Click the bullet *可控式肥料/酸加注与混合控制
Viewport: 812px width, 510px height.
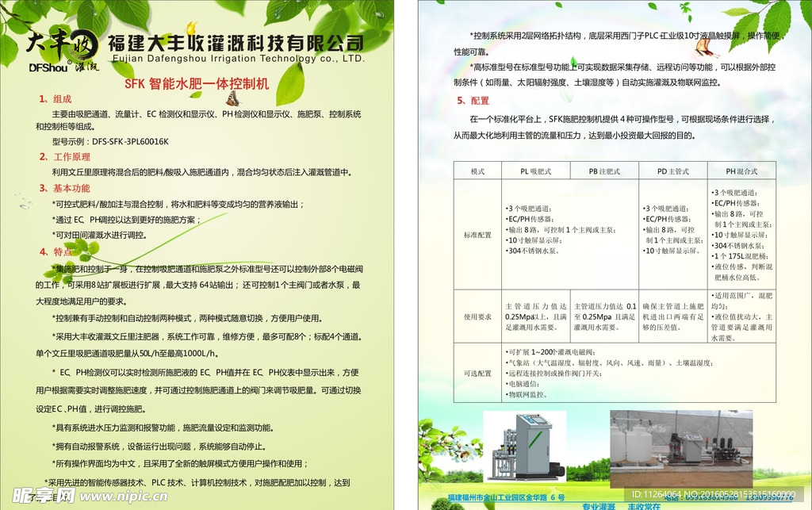[178, 205]
